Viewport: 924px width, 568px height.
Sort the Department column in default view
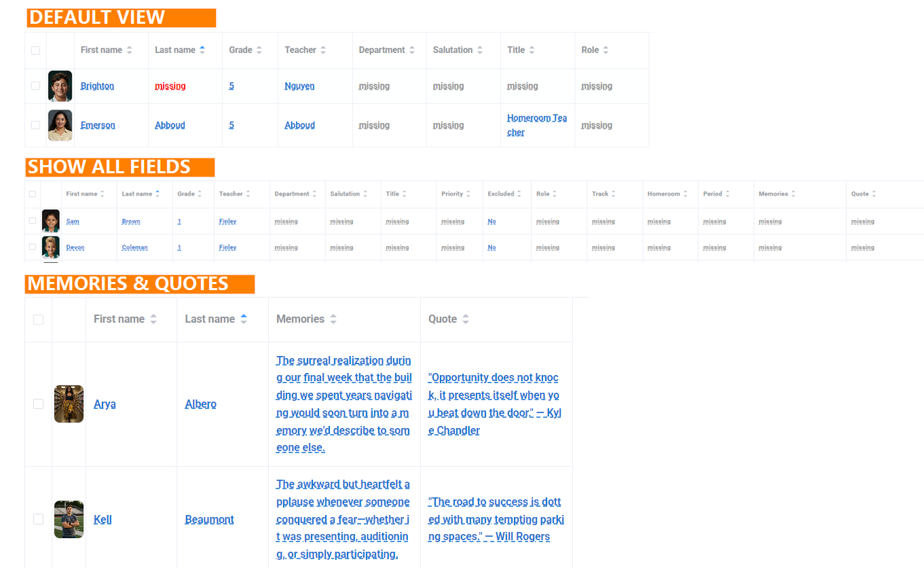pos(411,50)
